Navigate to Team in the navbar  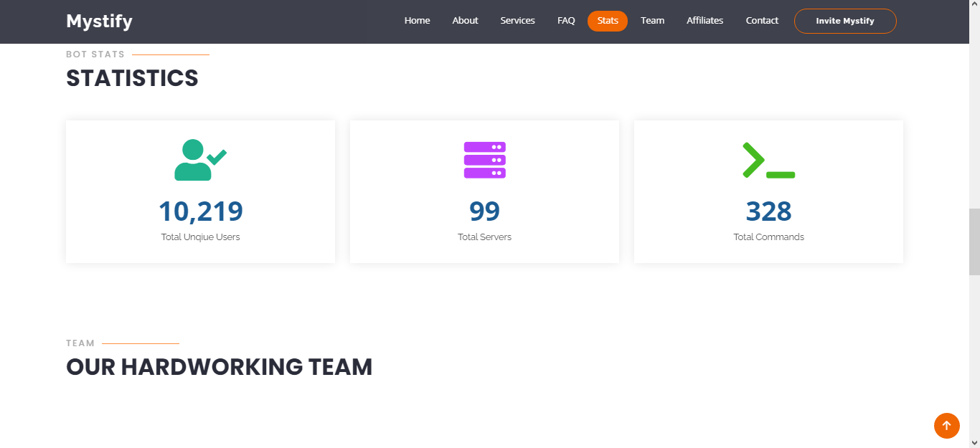tap(652, 21)
